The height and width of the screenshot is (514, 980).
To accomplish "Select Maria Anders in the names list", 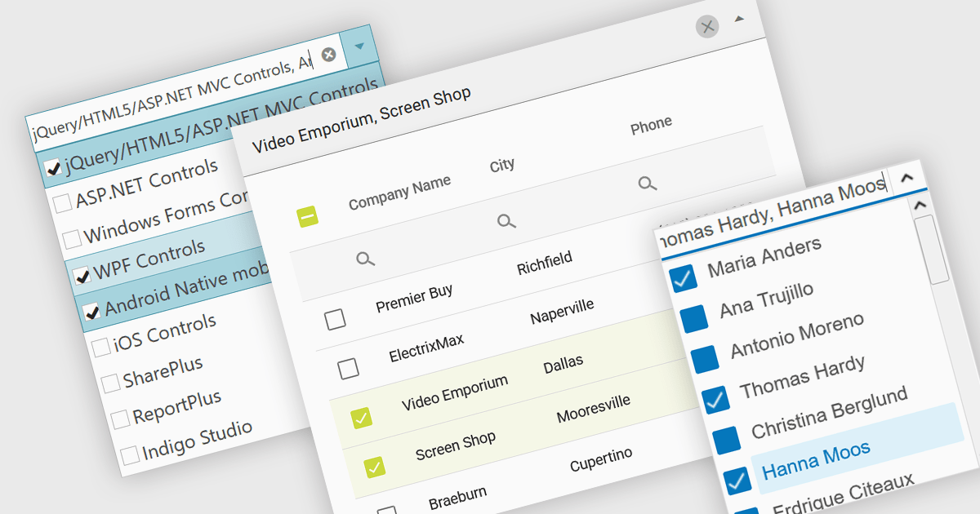I will point(764,257).
